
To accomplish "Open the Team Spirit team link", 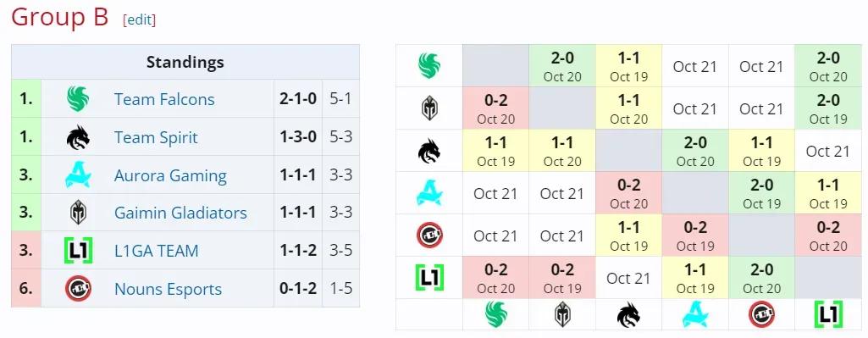I will tap(156, 137).
